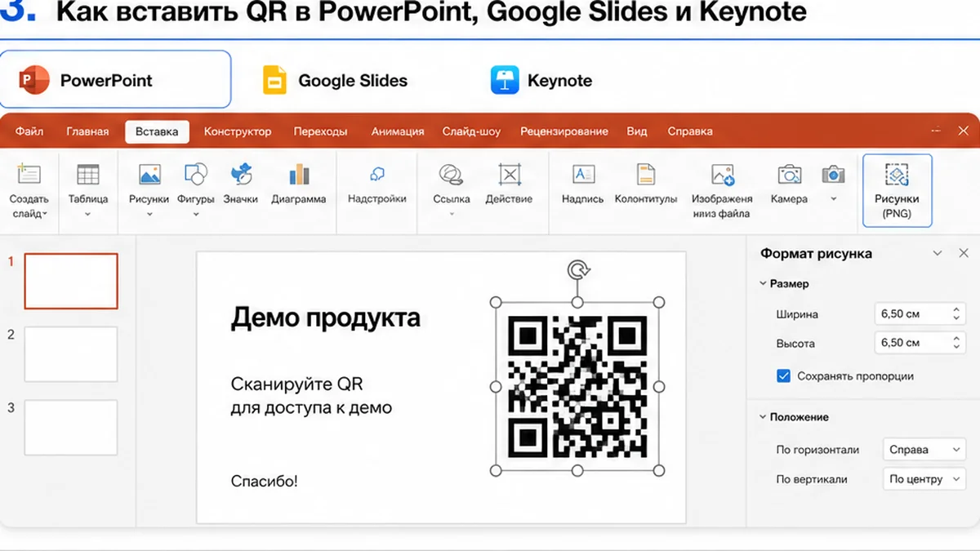This screenshot has width=980, height=551.
Task: Click the Создать слайд icon
Action: pos(29,174)
